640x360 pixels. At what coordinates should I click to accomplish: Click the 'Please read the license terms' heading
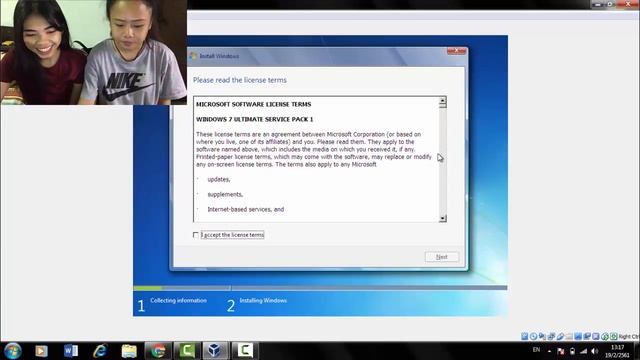coord(240,80)
